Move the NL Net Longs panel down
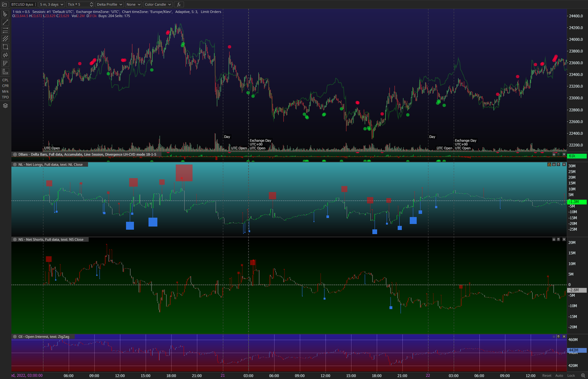The width and height of the screenshot is (588, 379). click(x=554, y=165)
